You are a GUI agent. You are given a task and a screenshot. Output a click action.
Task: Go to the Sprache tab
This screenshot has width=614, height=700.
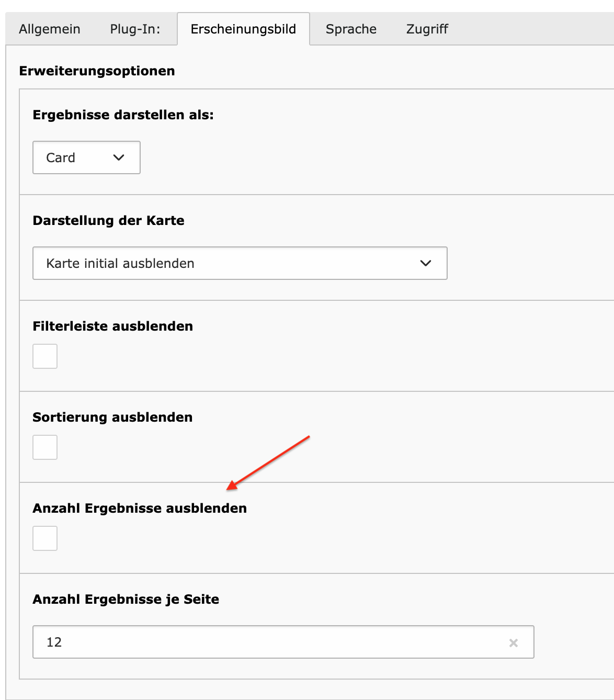click(351, 29)
